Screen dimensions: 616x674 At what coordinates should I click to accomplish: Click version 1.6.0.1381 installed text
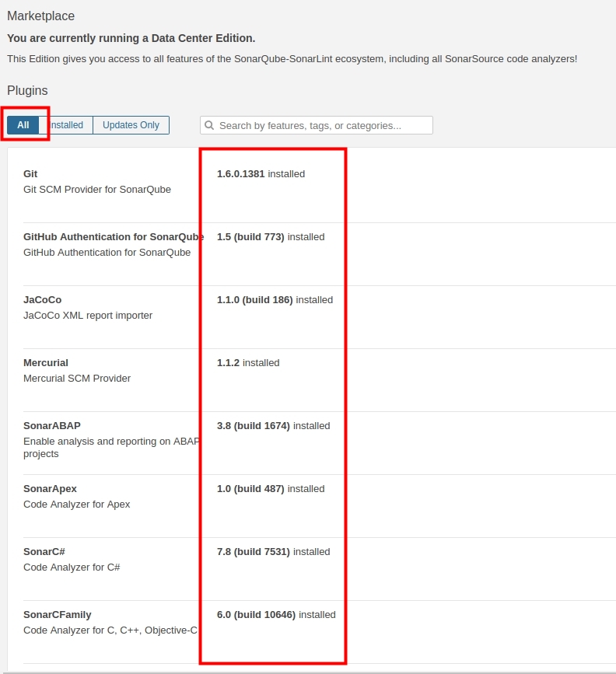261,173
